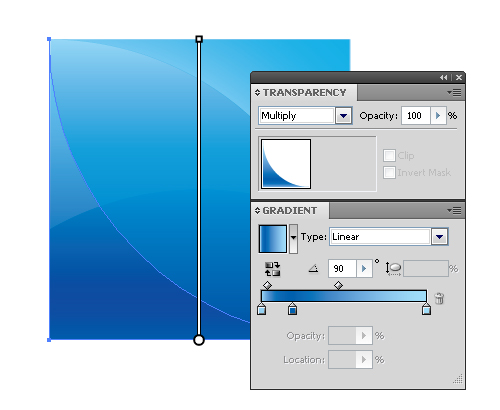
Task: Click the delete stop trash icon
Action: tap(439, 298)
